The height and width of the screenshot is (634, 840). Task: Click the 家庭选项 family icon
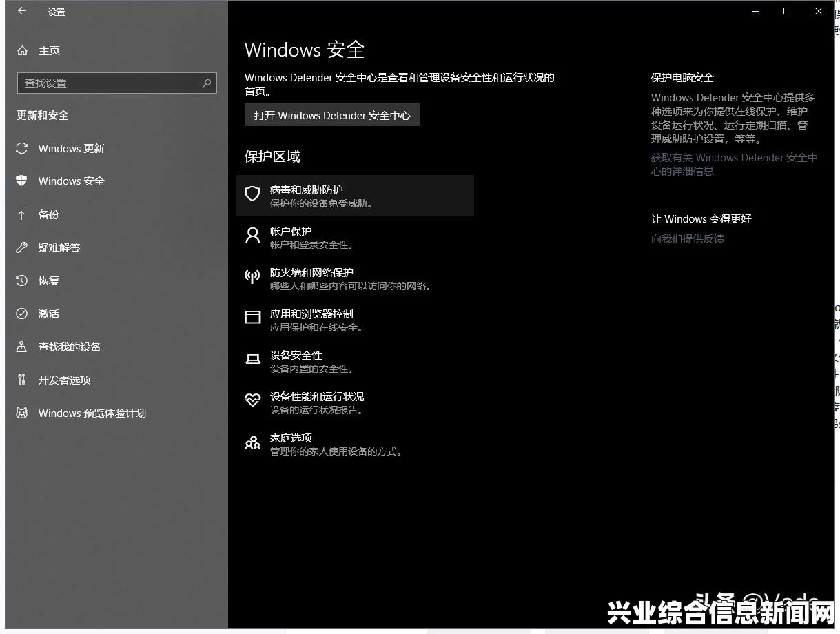point(253,442)
